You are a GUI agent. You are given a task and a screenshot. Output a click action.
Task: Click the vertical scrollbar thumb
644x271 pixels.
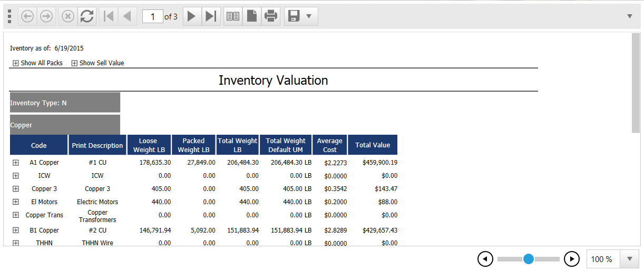point(636,83)
